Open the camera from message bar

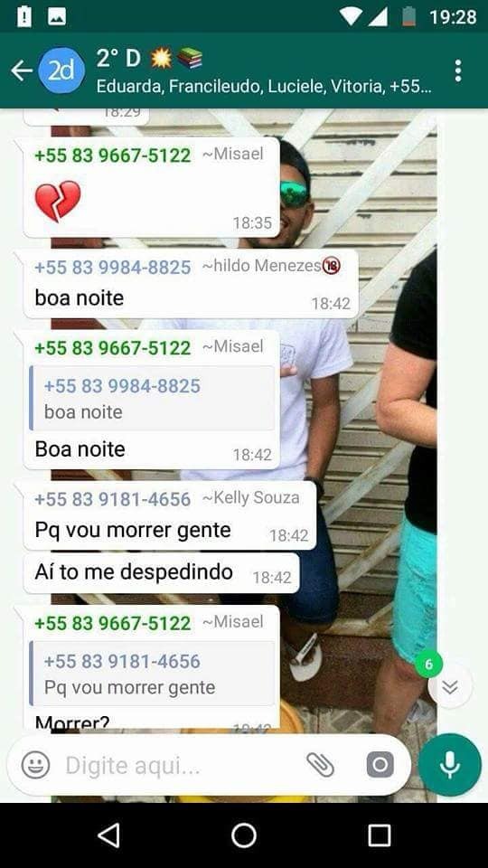coord(380,765)
